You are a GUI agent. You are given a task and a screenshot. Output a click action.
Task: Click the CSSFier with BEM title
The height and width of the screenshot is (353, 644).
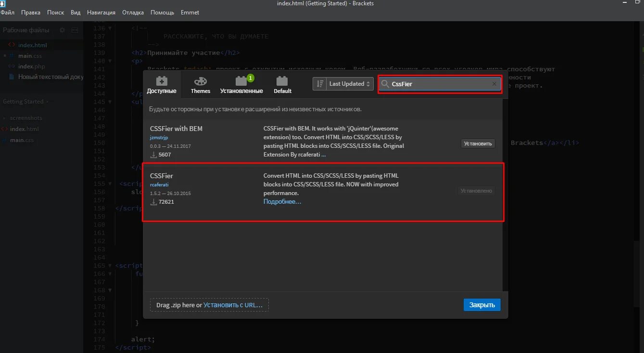[x=176, y=129]
